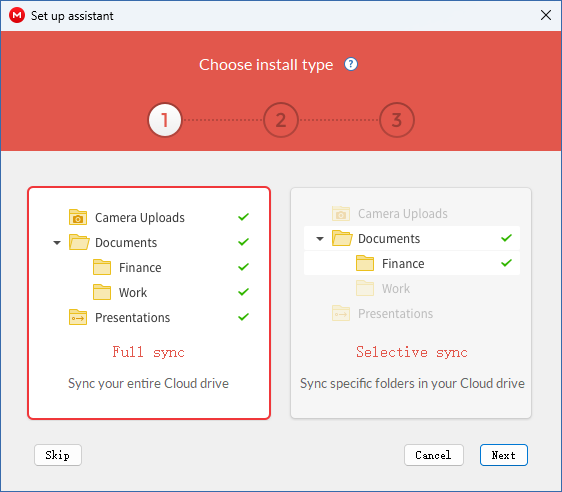Screen dimensions: 562x492
Task: Click the dimmed Work folder icon in Selective sync
Action: coord(365,288)
